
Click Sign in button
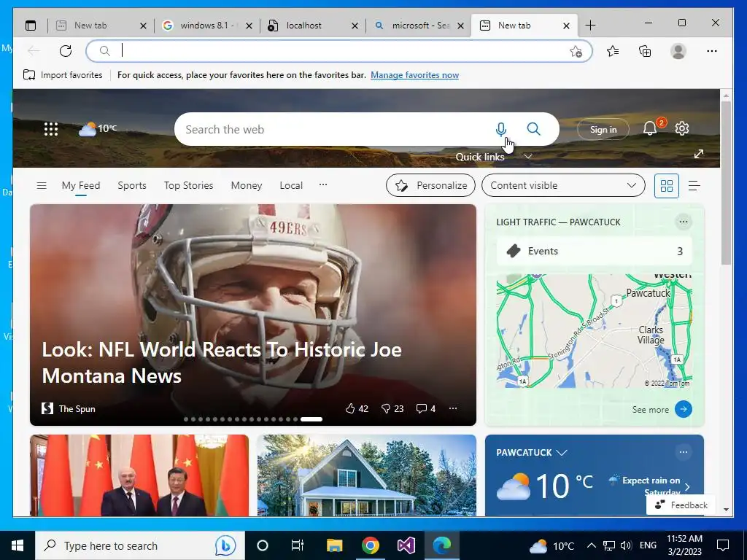[603, 130]
